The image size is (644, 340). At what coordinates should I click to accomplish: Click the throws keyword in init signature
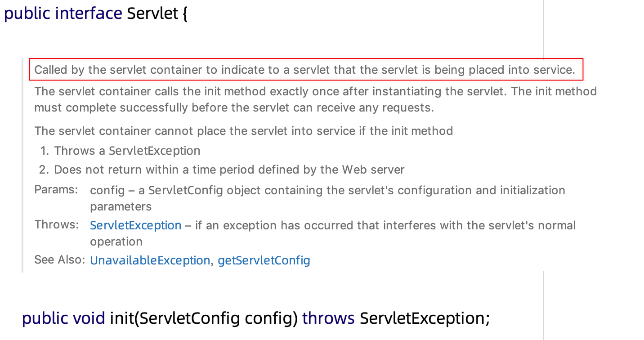pyautogui.click(x=328, y=318)
